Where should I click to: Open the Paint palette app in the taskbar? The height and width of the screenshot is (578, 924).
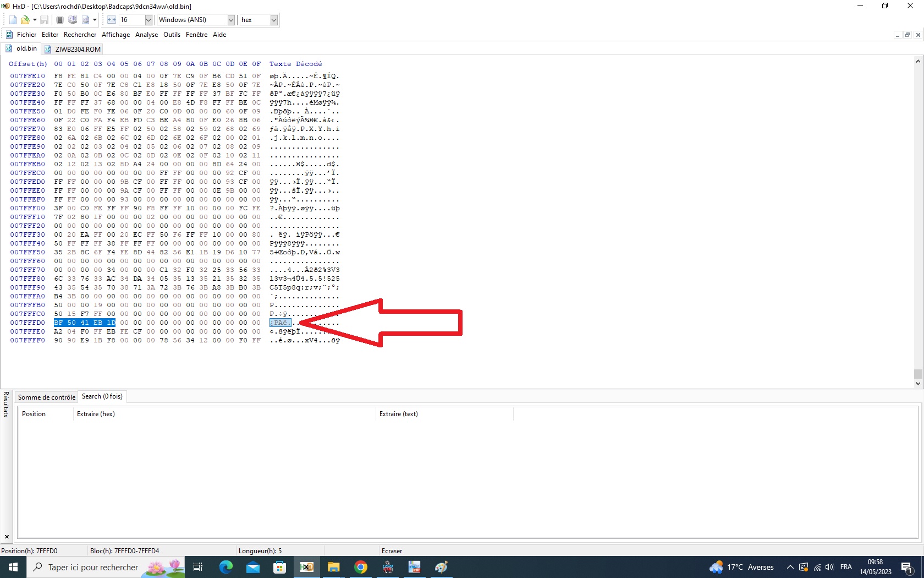(441, 567)
